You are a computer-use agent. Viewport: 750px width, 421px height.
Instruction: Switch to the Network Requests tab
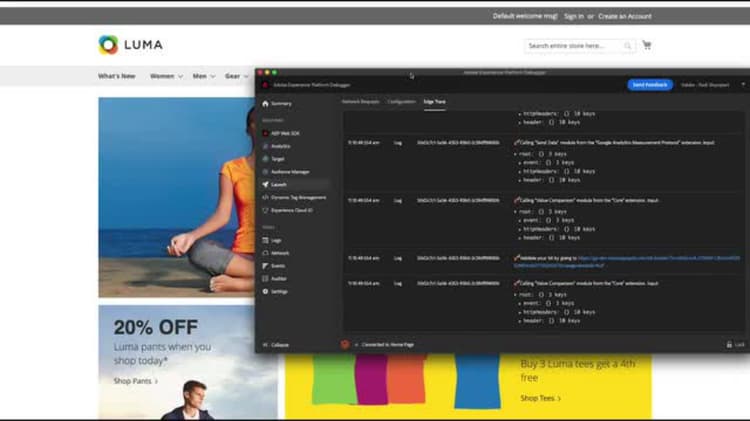pyautogui.click(x=360, y=101)
